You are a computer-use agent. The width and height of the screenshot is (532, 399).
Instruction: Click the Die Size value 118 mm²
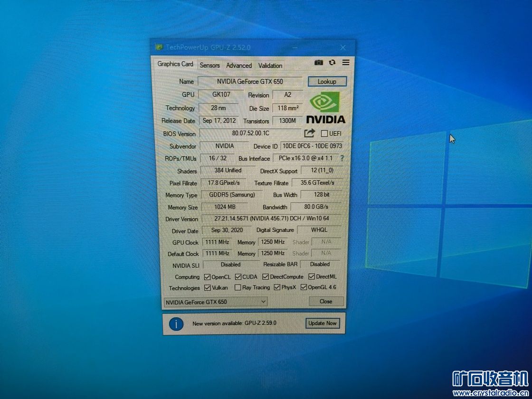tap(288, 108)
